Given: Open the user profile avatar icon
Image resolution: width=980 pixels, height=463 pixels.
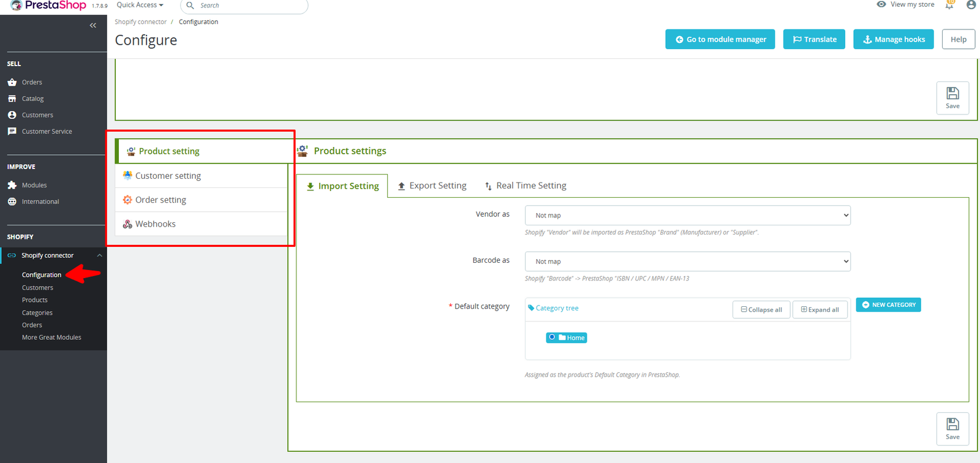Looking at the screenshot, I should pyautogui.click(x=971, y=5).
